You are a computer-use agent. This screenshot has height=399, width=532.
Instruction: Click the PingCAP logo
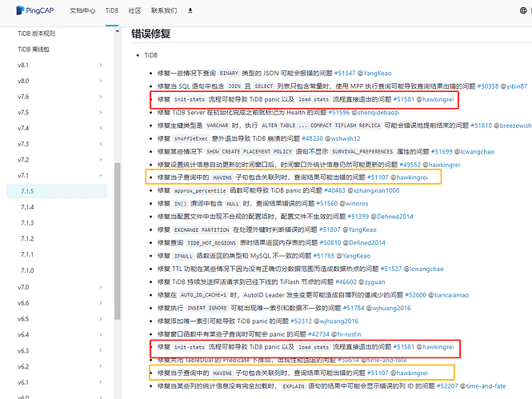pos(35,10)
